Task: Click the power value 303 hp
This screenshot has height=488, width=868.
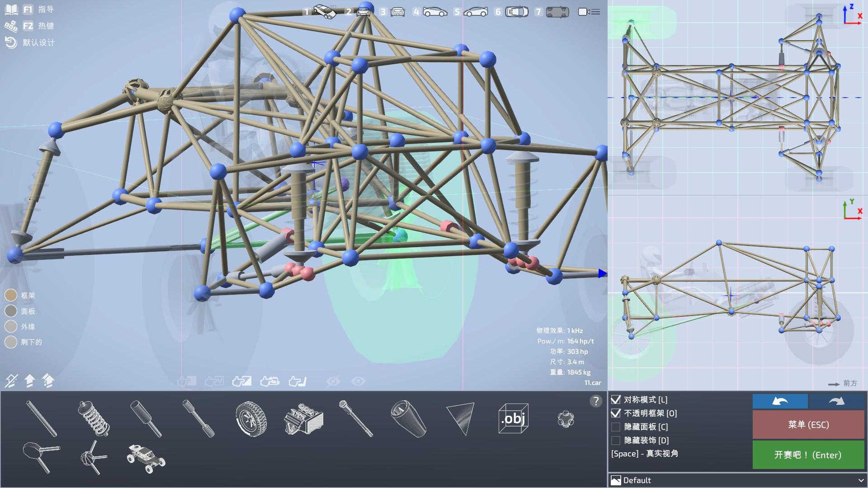Action: pos(577,352)
